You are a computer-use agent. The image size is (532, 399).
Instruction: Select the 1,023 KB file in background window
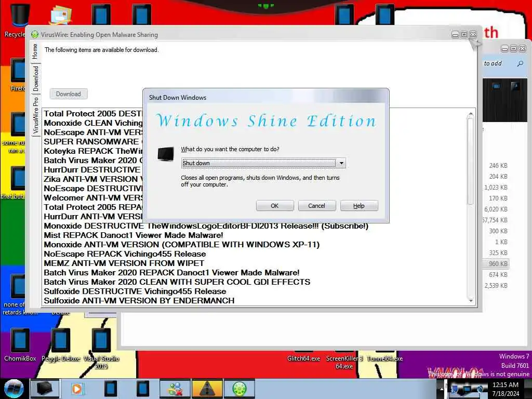pos(496,187)
